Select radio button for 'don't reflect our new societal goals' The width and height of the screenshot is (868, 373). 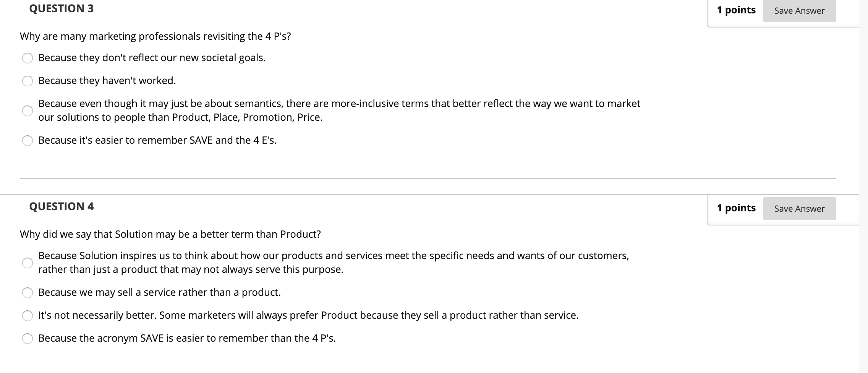point(27,58)
